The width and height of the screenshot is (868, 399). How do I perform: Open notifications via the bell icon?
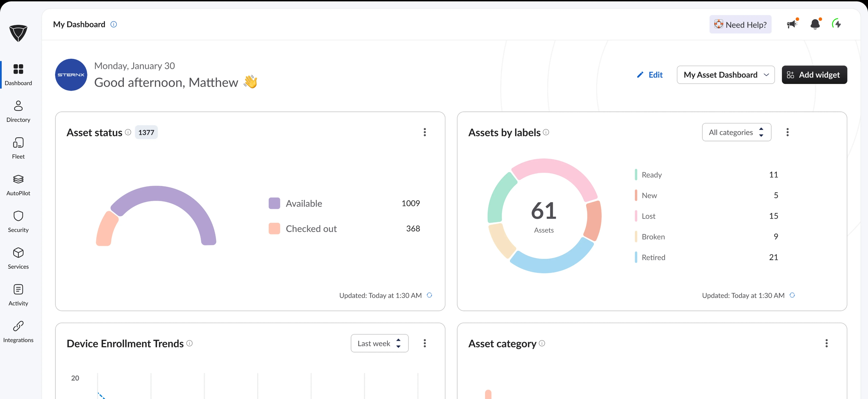pos(815,24)
